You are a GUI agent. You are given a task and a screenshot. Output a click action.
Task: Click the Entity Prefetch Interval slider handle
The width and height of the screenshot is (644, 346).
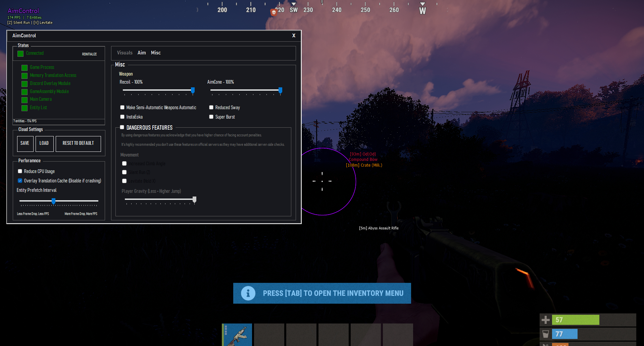tap(53, 201)
